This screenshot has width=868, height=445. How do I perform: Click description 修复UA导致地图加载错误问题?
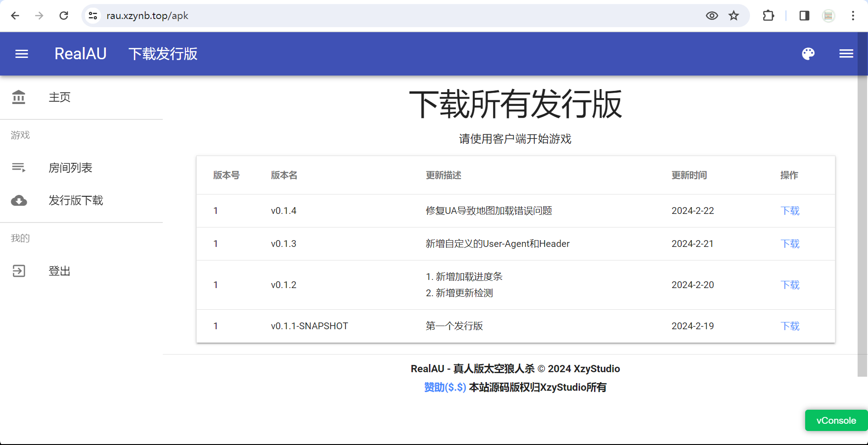click(489, 211)
